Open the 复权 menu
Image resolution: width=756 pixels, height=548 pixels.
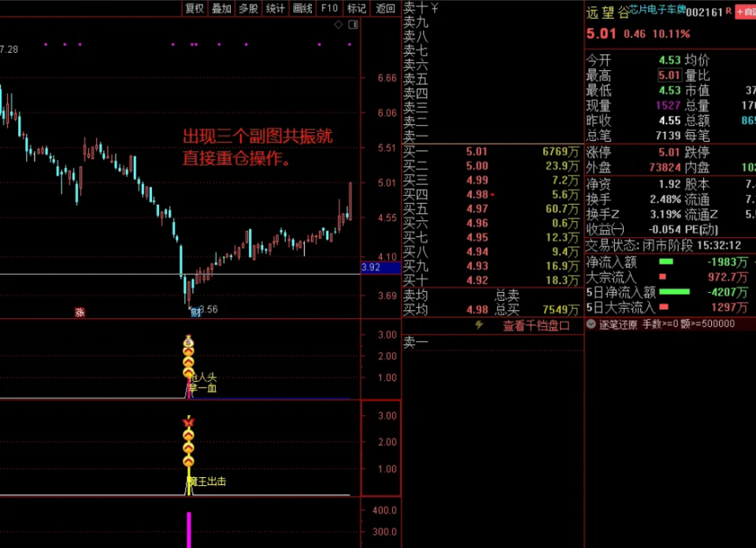coord(195,8)
